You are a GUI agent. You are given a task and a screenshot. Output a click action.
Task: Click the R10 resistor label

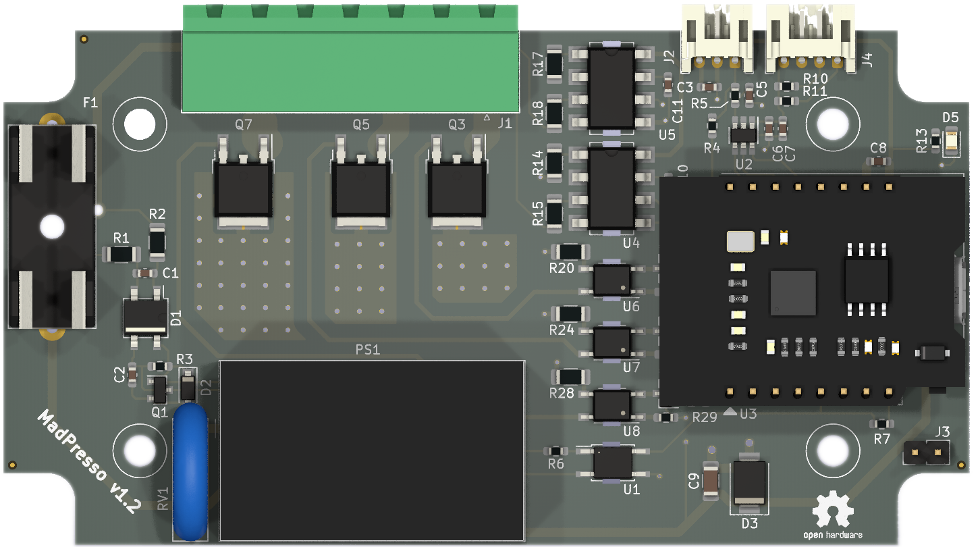815,79
